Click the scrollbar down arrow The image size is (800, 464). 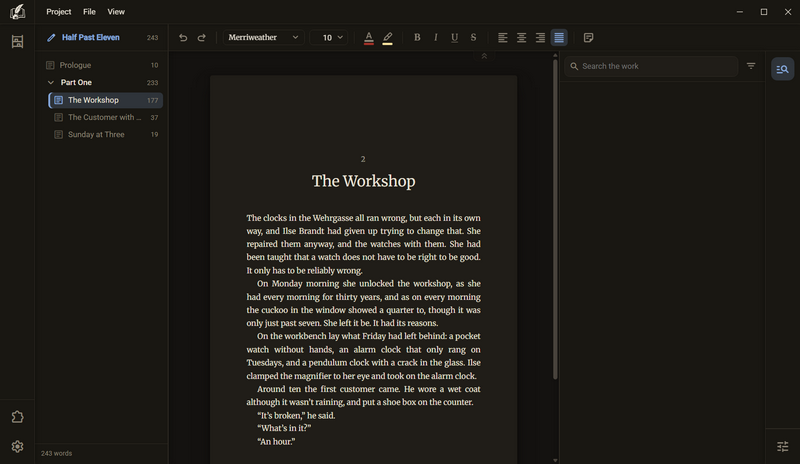point(555,460)
